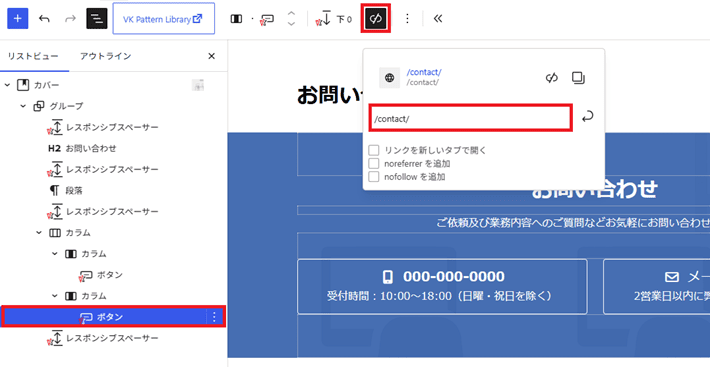This screenshot has width=710, height=367.
Task: Click the 000-000-0000 phone button on canvas
Action: click(x=442, y=286)
